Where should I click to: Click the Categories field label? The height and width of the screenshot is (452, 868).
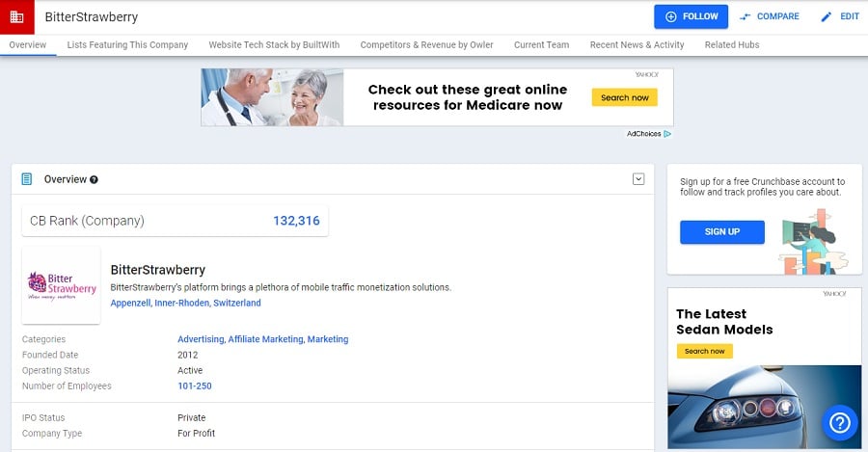pos(43,339)
